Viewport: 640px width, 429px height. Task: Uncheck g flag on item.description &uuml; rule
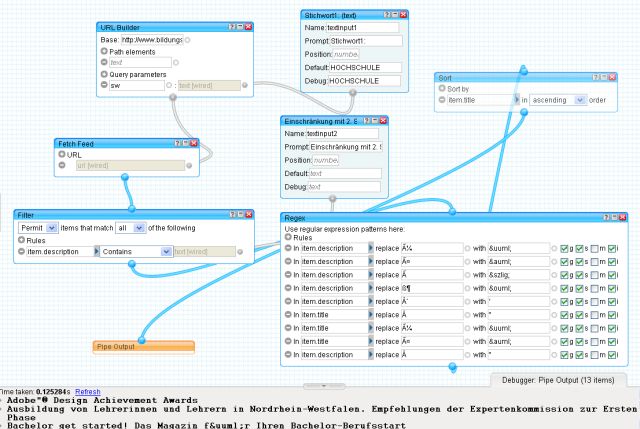564,249
